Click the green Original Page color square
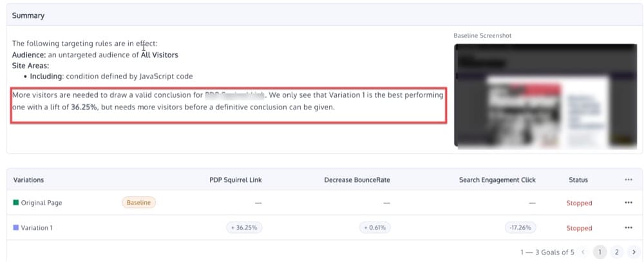Image resolution: width=644 pixels, height=262 pixels. [x=16, y=202]
